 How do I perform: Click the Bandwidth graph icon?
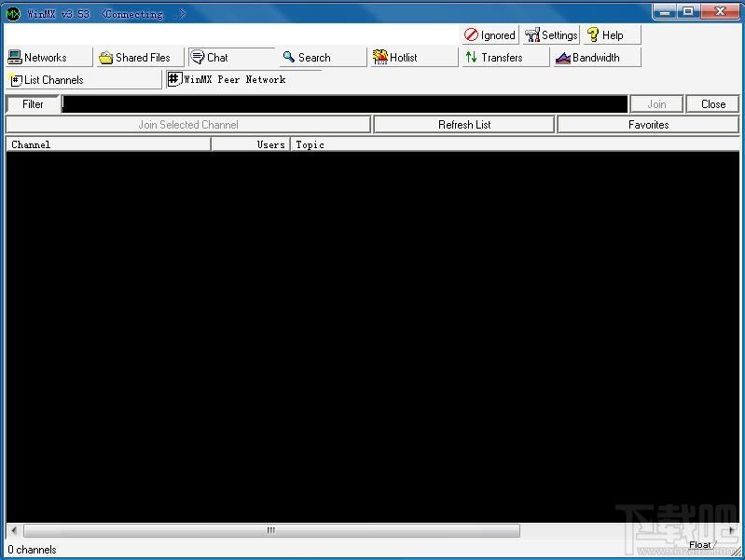coord(563,58)
